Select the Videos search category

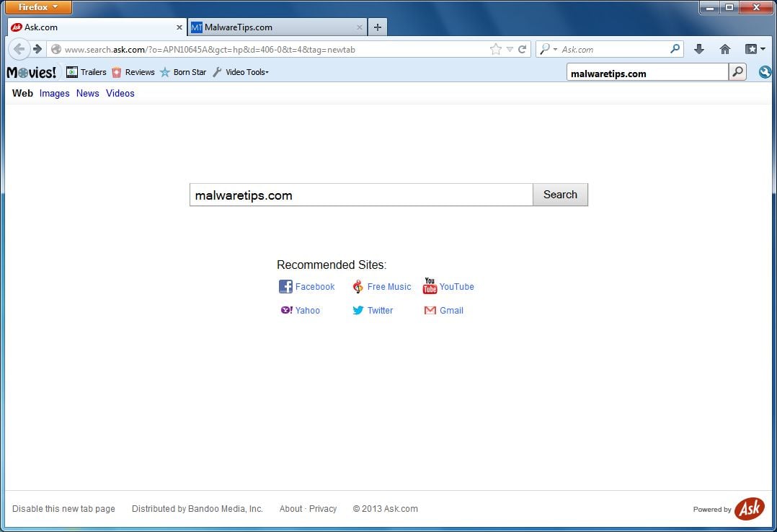pos(120,93)
